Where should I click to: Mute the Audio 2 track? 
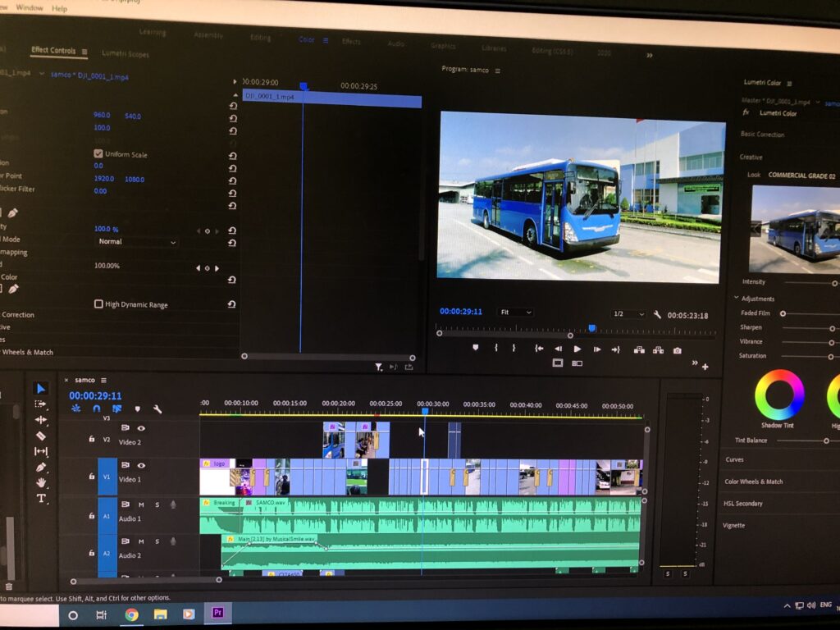141,541
